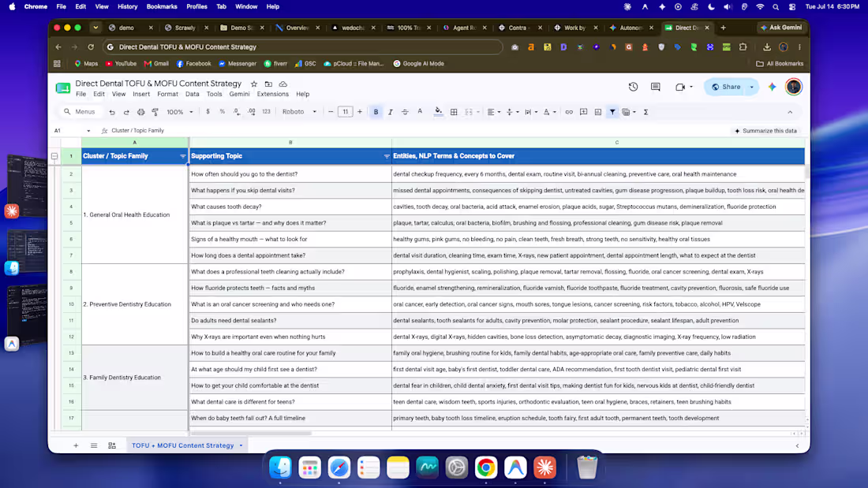The image size is (868, 488).
Task: Click the insert chart icon
Action: [598, 112]
